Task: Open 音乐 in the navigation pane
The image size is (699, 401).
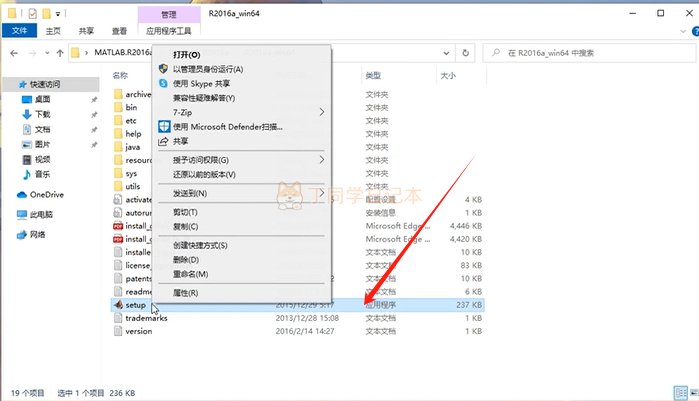Action: [42, 174]
